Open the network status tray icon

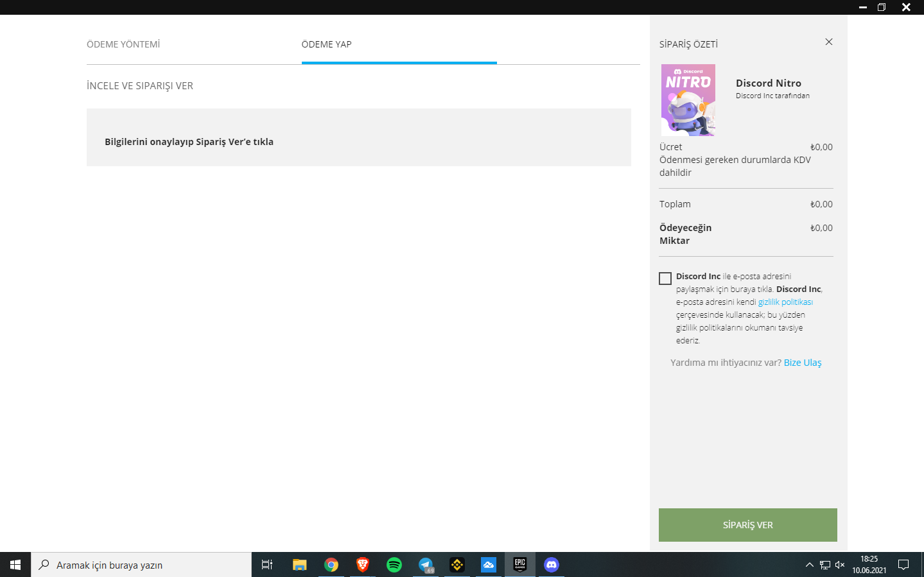825,565
